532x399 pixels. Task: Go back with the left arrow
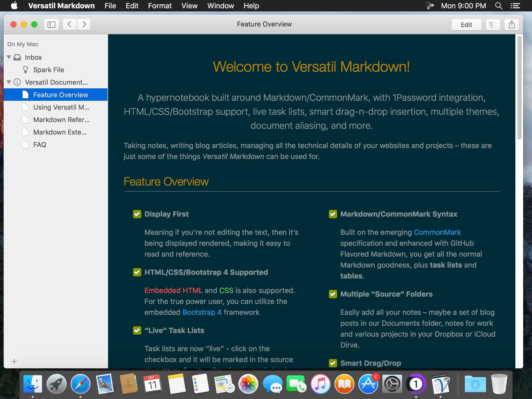tap(70, 24)
